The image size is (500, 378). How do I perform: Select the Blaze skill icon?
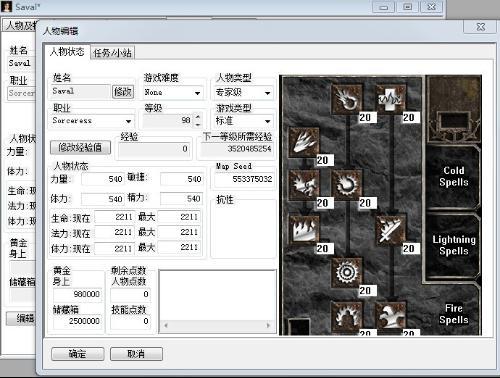(303, 185)
